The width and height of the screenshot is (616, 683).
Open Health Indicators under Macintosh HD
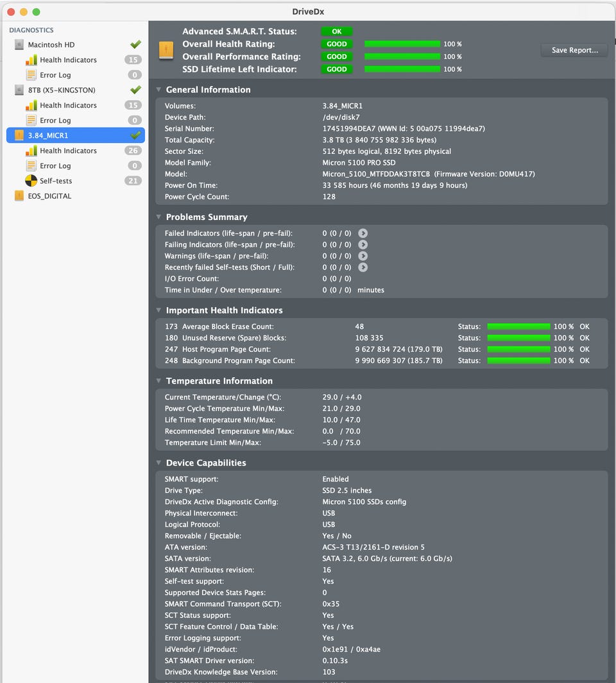(68, 60)
